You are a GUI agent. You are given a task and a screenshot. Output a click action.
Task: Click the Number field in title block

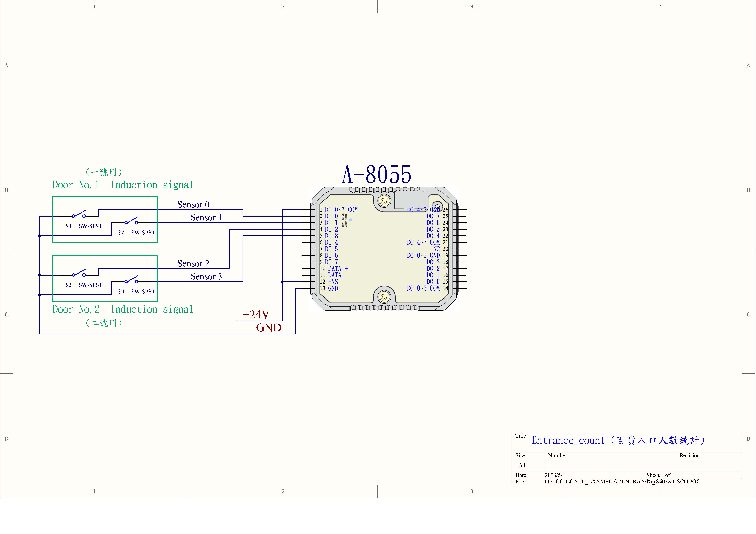(610, 462)
